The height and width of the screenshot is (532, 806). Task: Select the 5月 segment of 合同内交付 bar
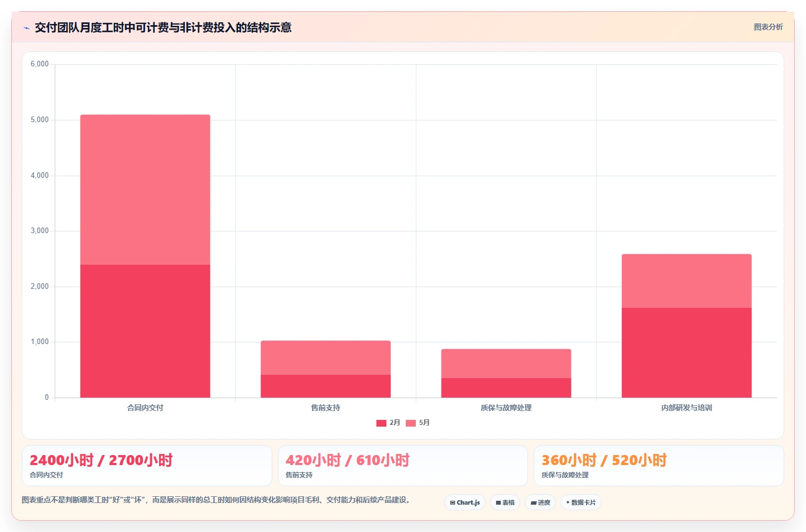[145, 190]
